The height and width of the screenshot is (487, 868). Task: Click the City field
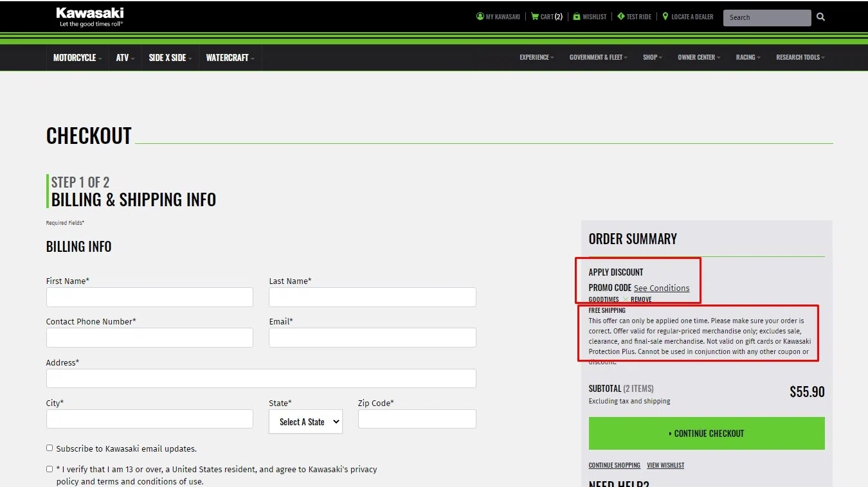click(150, 419)
